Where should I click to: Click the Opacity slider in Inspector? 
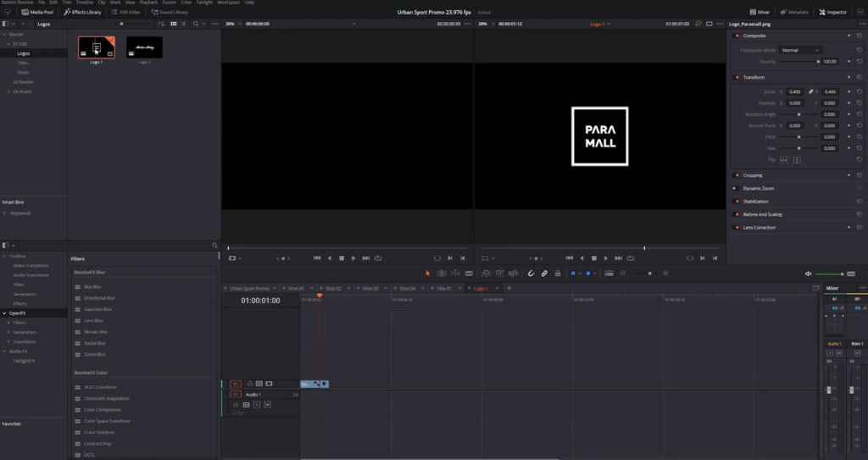[798, 62]
